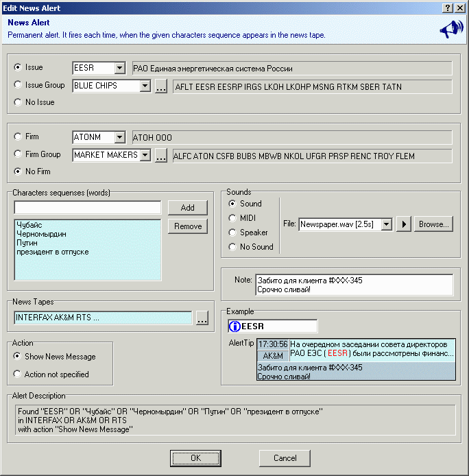The height and width of the screenshot is (476, 469).
Task: Close the Edit News Alert dialog
Action: tap(460, 8)
